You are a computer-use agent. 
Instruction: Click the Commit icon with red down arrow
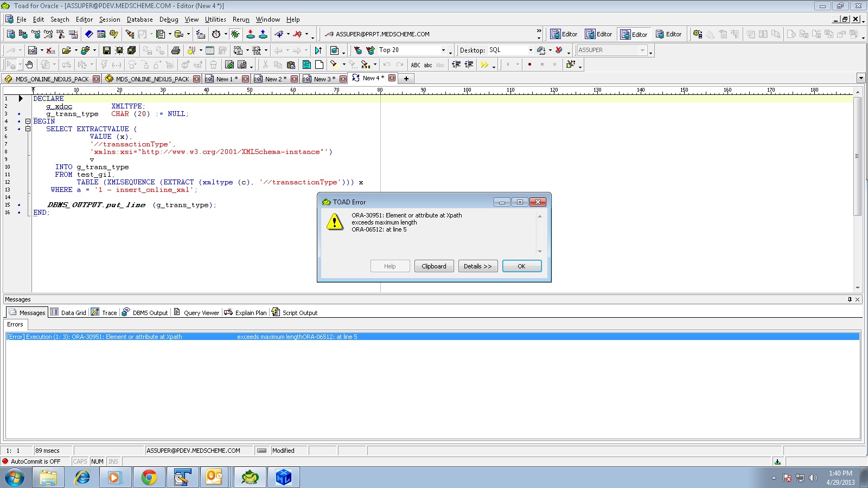coord(251,34)
